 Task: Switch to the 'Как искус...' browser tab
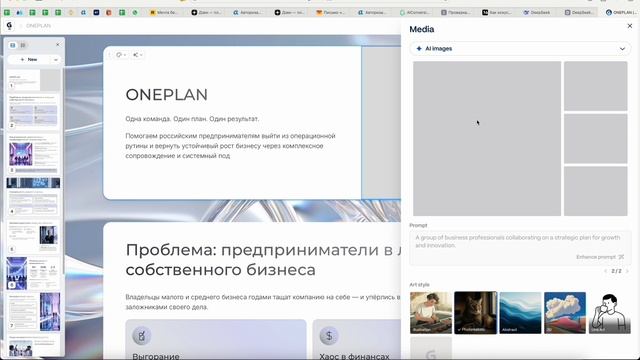(x=496, y=13)
